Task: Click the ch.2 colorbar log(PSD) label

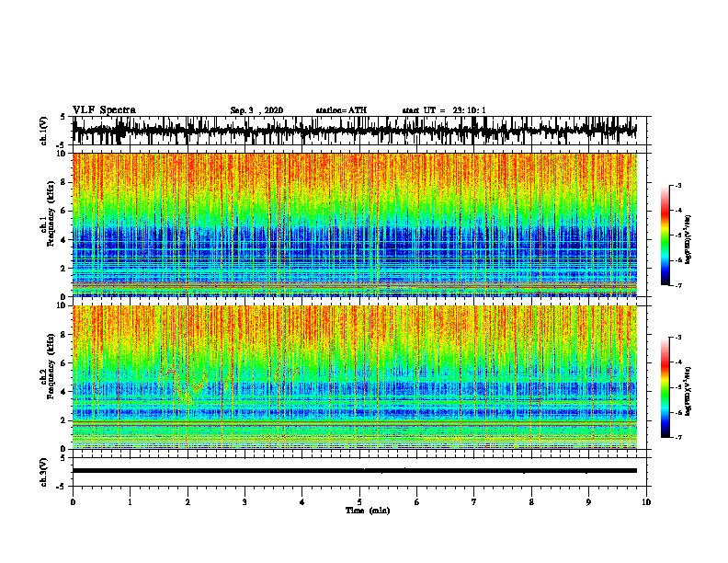Action: [688, 391]
